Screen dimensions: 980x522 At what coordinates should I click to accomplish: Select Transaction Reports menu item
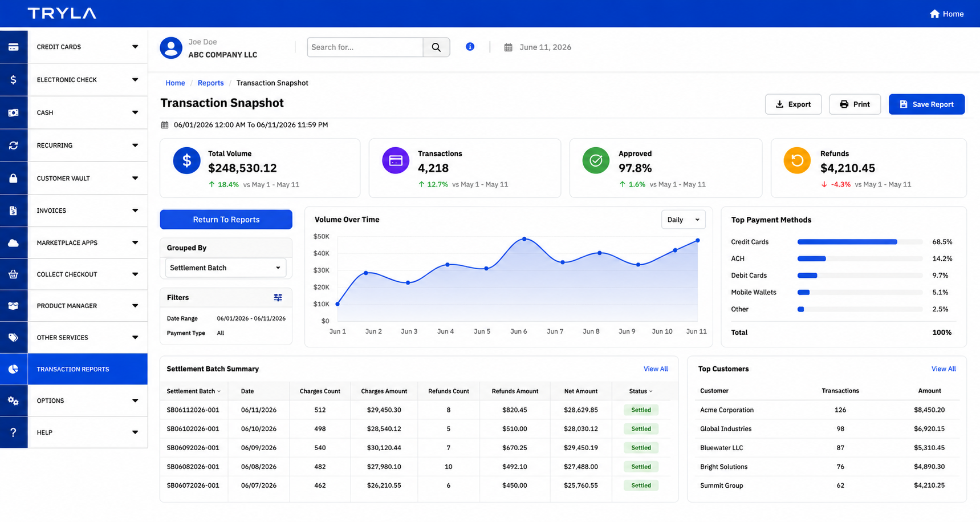(87, 369)
